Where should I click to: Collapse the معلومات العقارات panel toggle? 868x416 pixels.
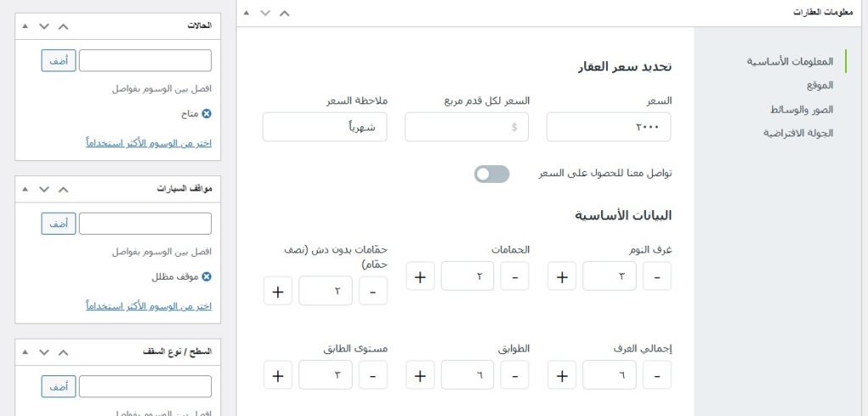tap(246, 13)
